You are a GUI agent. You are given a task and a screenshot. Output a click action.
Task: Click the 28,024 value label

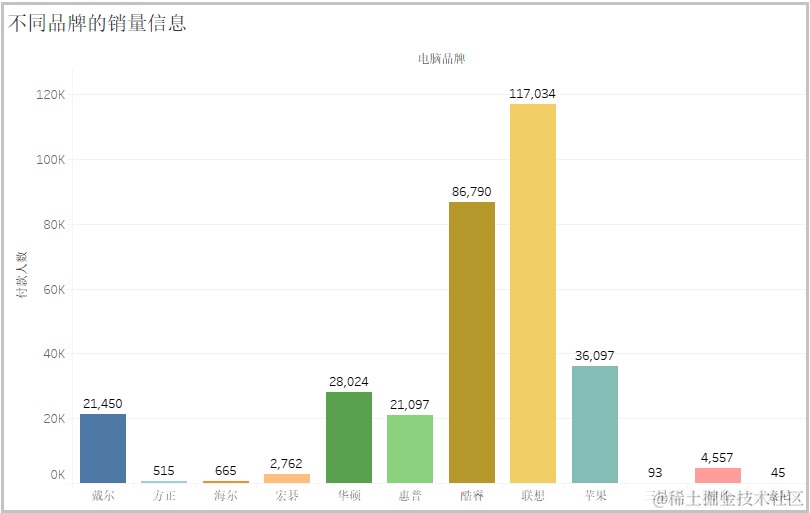349,382
